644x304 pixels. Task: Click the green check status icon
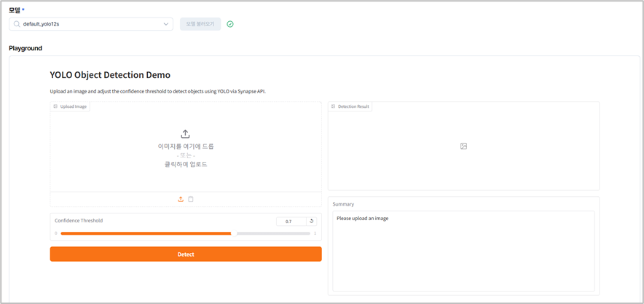(230, 24)
